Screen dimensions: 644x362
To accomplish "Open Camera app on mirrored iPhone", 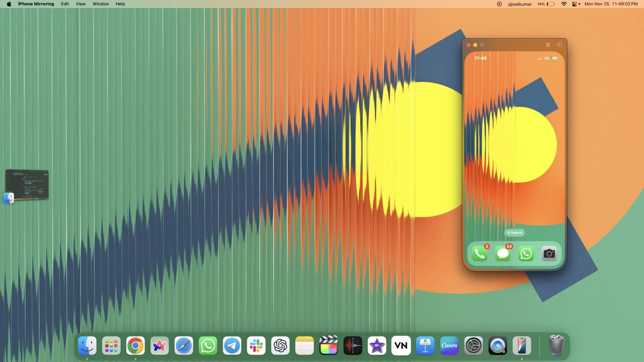I will (x=549, y=254).
